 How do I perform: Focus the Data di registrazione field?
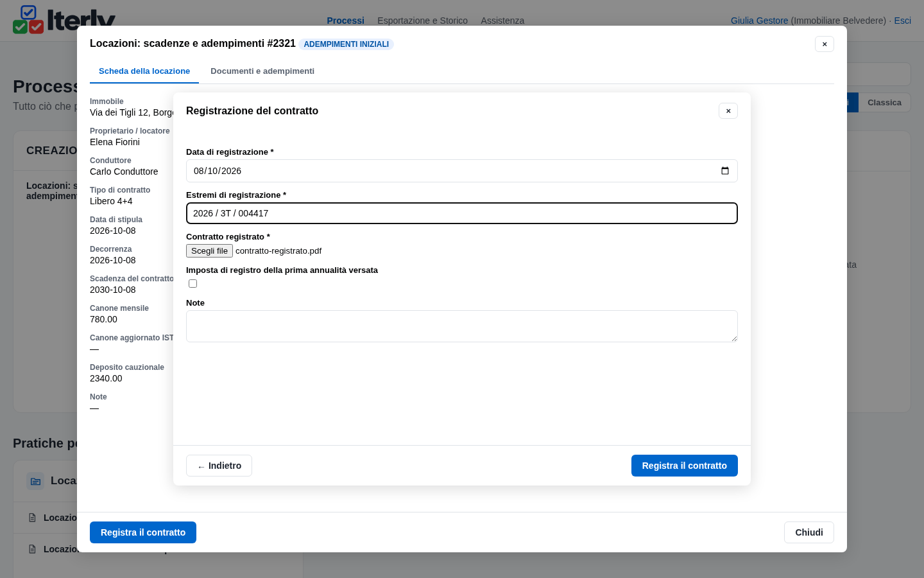click(462, 171)
